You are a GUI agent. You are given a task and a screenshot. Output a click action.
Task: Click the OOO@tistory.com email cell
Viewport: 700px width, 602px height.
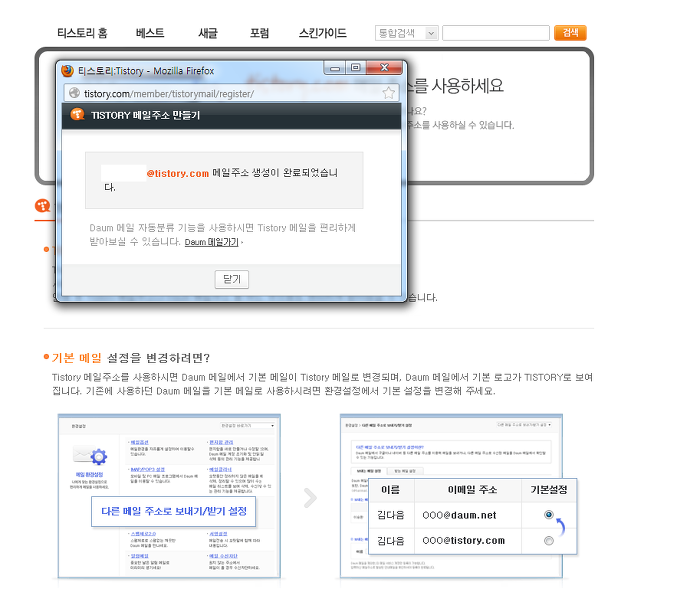tap(463, 541)
